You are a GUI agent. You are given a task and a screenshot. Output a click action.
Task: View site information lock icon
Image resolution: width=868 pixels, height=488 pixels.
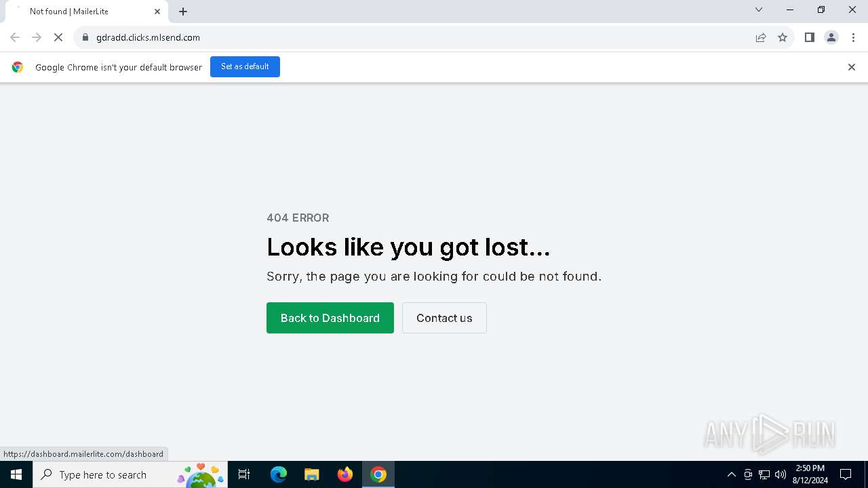pyautogui.click(x=85, y=37)
